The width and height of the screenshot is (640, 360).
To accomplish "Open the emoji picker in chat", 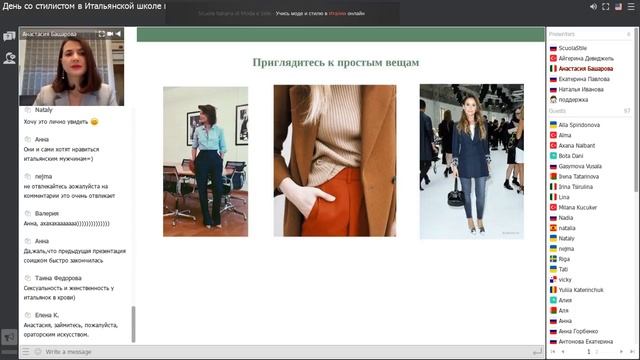I will point(38,351).
